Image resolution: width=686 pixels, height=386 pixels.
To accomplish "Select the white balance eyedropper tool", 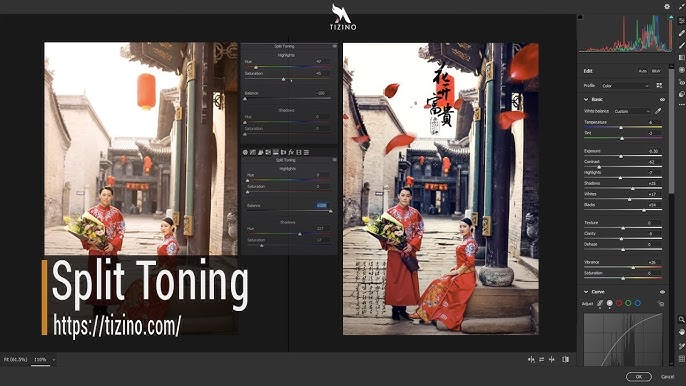I will 658,111.
